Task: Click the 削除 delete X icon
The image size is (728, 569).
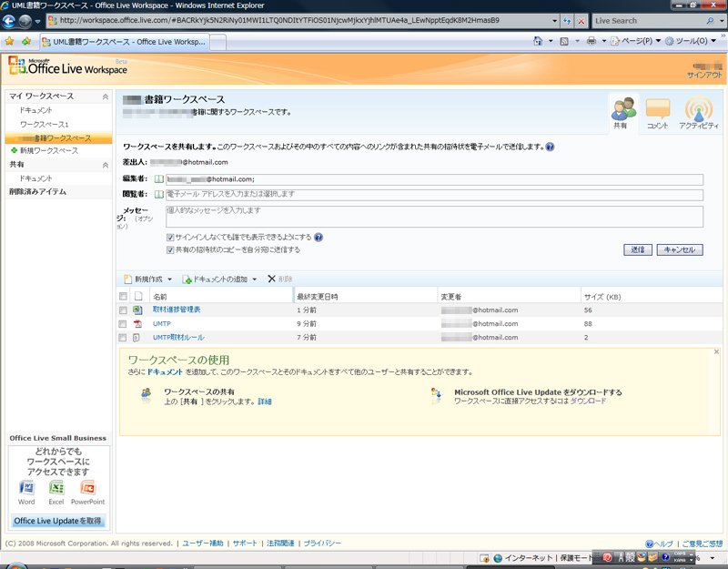Action: point(271,279)
